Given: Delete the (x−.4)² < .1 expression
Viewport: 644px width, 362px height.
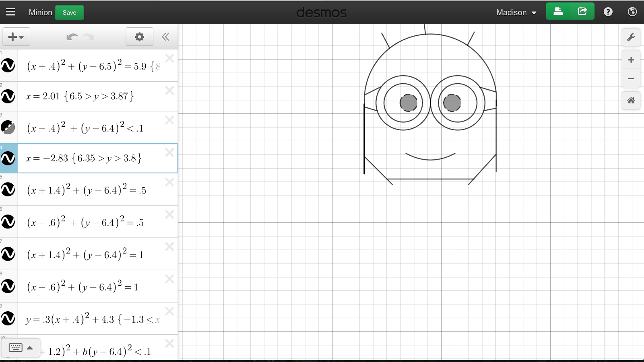Looking at the screenshot, I should (169, 120).
